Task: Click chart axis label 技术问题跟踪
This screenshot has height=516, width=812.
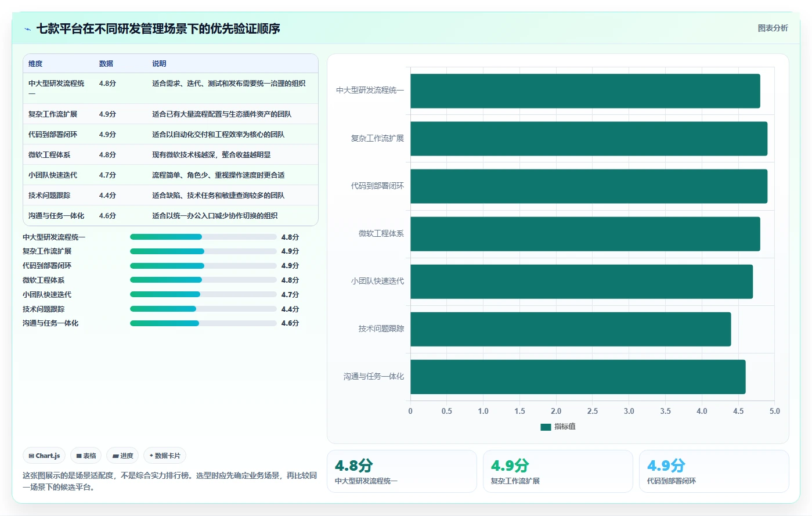Action: coord(381,329)
